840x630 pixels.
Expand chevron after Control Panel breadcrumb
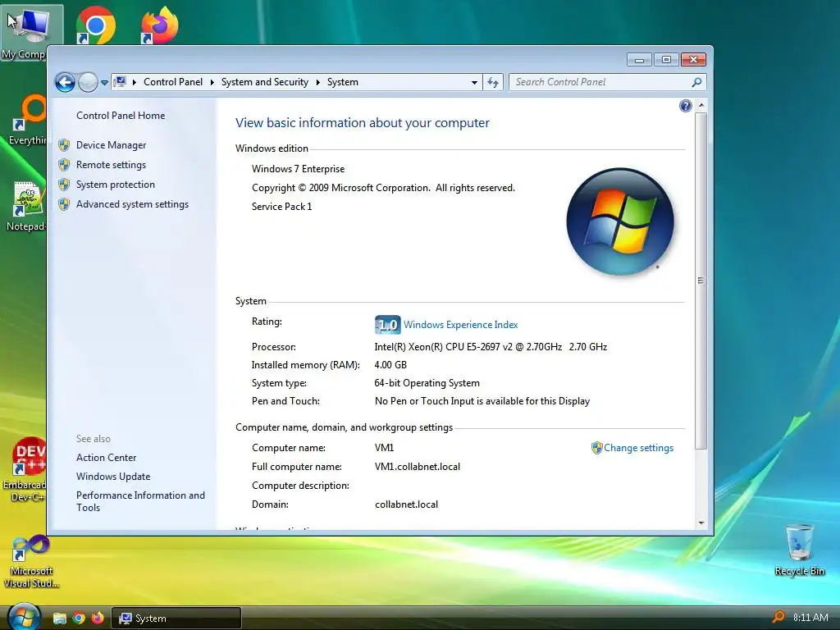(x=212, y=82)
